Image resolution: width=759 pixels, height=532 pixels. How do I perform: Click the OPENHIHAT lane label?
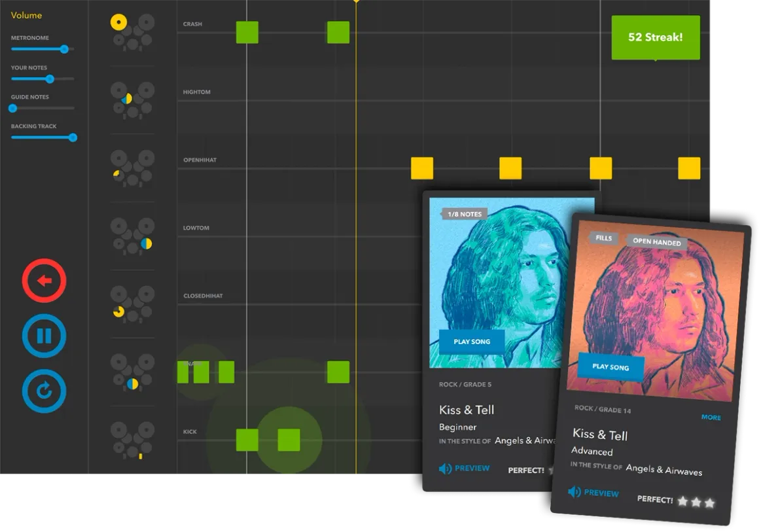pos(200,160)
